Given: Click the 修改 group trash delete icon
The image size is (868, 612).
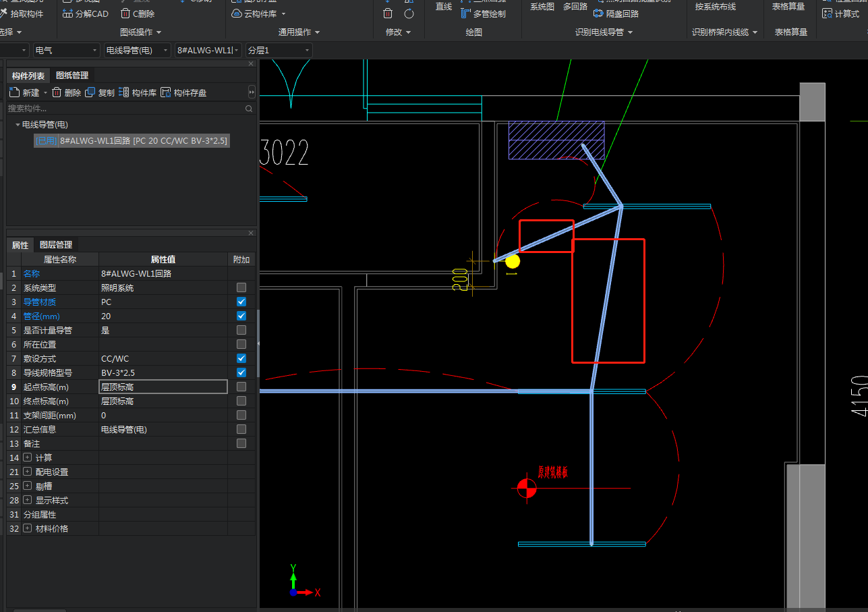Looking at the screenshot, I should pos(388,13).
